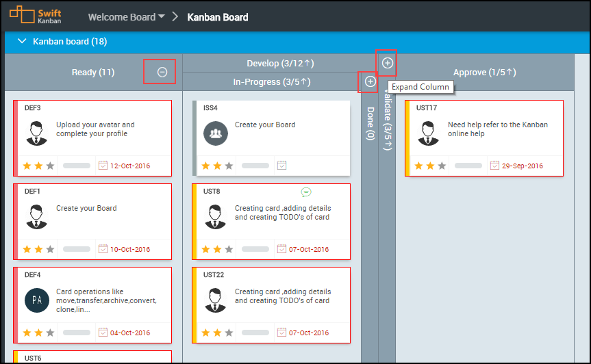Click the progress bar on card UST17

click(x=468, y=166)
